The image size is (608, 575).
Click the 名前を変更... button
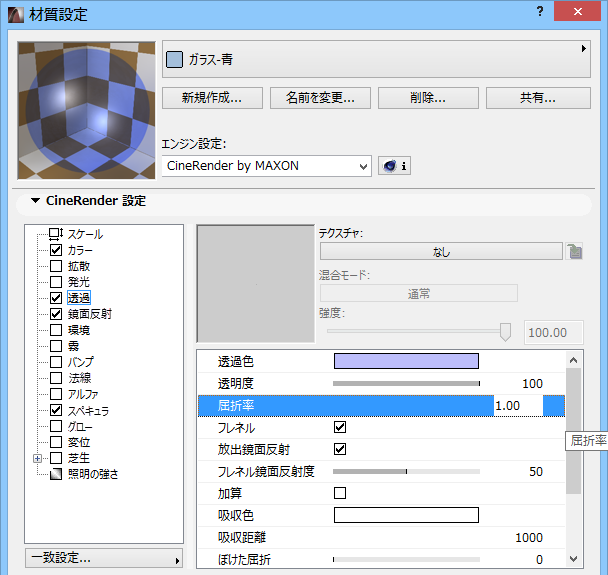pos(320,98)
